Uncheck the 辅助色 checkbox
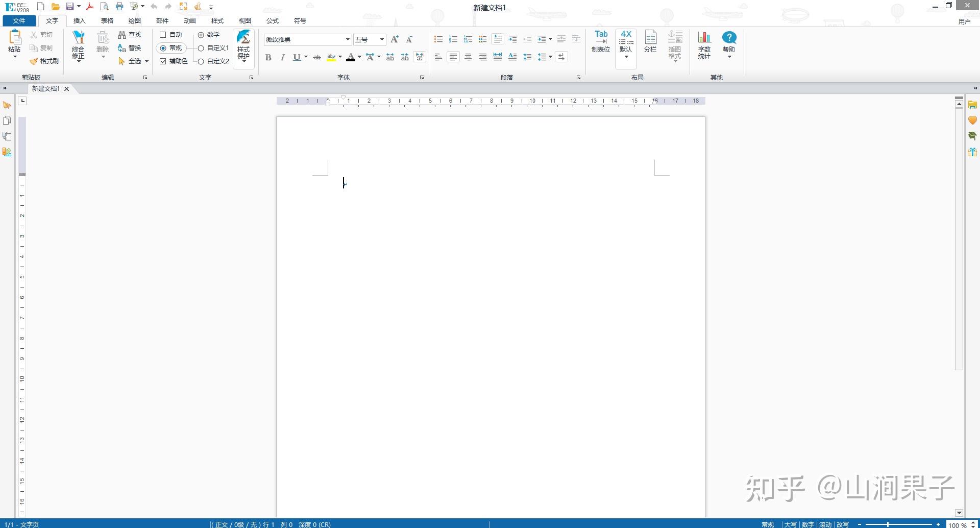This screenshot has width=980, height=528. pyautogui.click(x=163, y=61)
